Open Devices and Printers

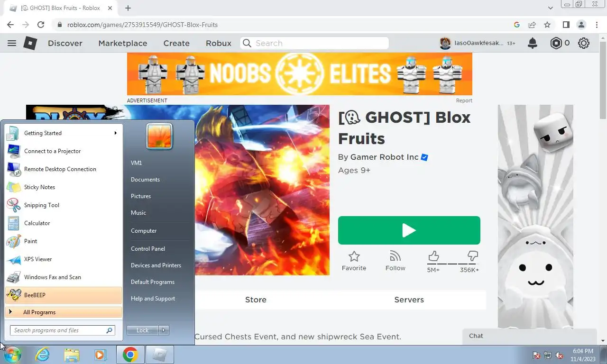pyautogui.click(x=156, y=265)
